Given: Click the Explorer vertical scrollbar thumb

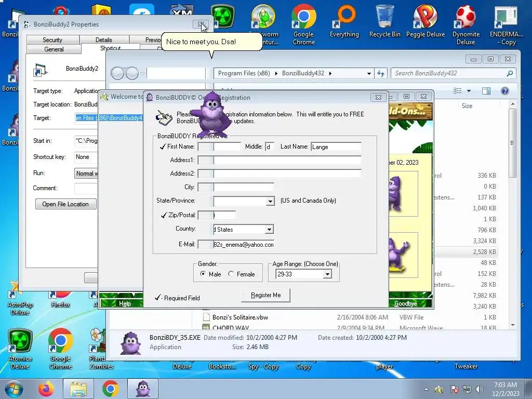Looking at the screenshot, I should coord(512,143).
